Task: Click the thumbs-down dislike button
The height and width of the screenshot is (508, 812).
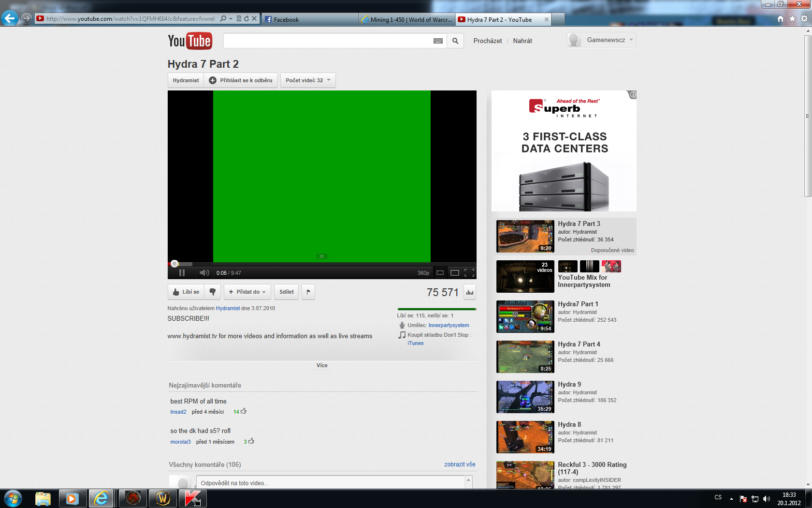Action: (213, 292)
